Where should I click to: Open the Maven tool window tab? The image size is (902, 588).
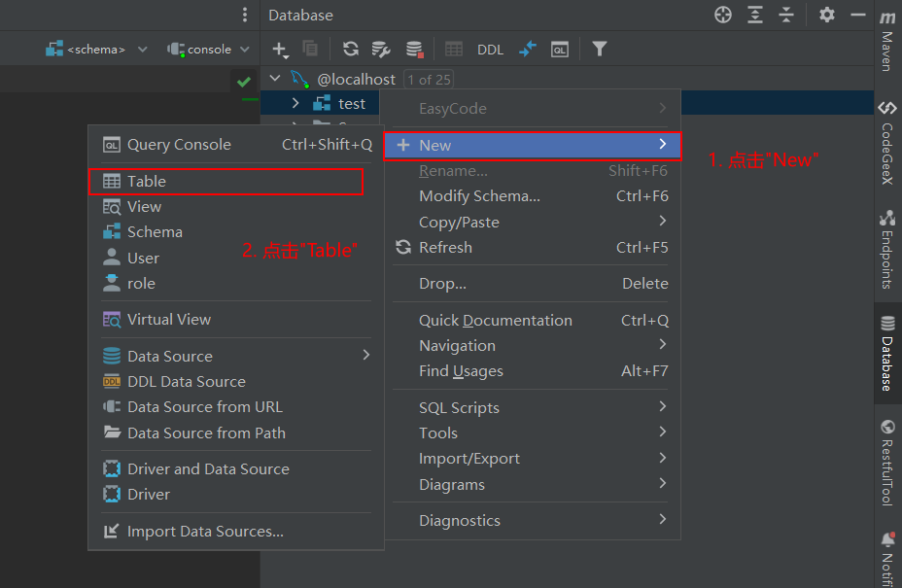coord(887,42)
